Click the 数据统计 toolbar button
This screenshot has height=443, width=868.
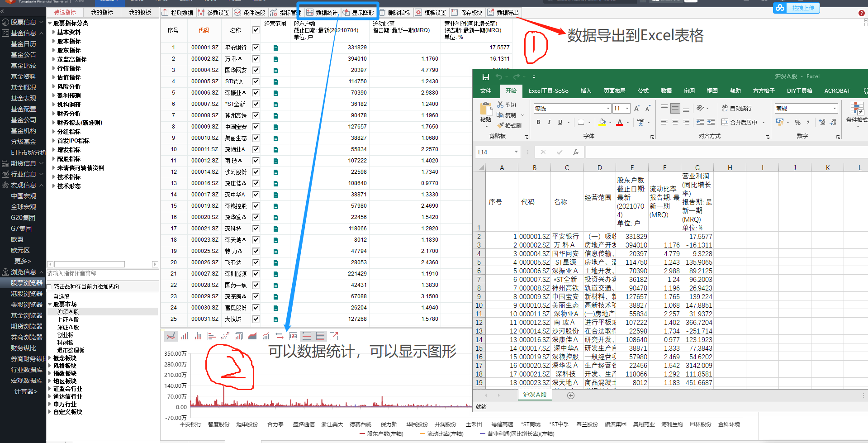pos(322,13)
